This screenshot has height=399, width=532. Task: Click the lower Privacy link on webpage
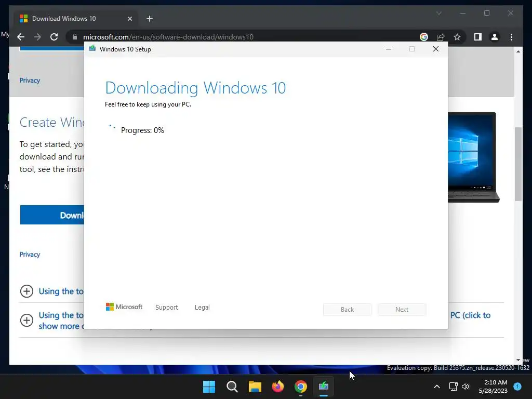pyautogui.click(x=30, y=255)
